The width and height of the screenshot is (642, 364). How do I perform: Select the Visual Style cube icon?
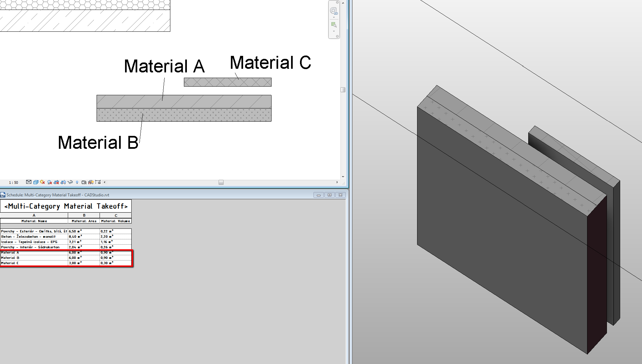(x=36, y=182)
